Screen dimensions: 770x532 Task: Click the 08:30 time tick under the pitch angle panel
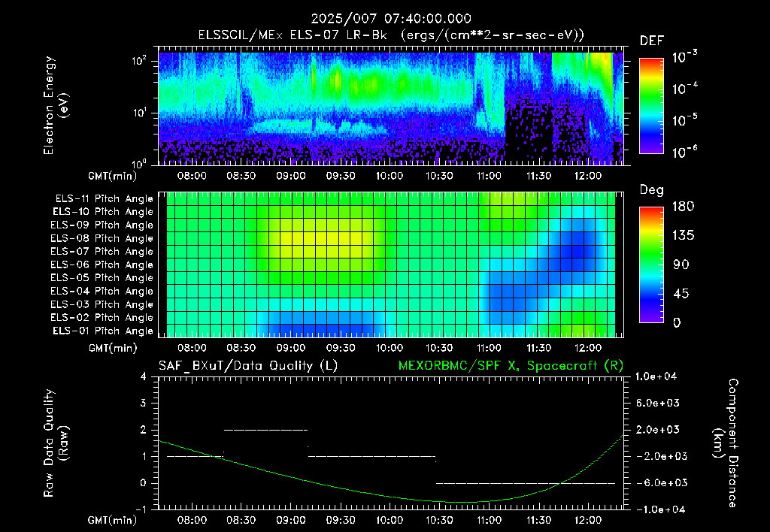pos(241,348)
